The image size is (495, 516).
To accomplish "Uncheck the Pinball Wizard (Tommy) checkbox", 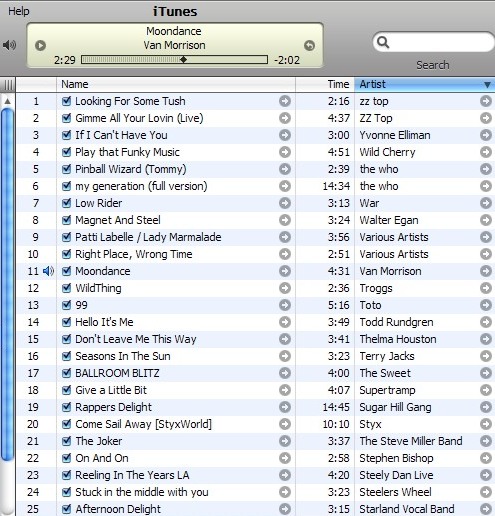I will [67, 169].
